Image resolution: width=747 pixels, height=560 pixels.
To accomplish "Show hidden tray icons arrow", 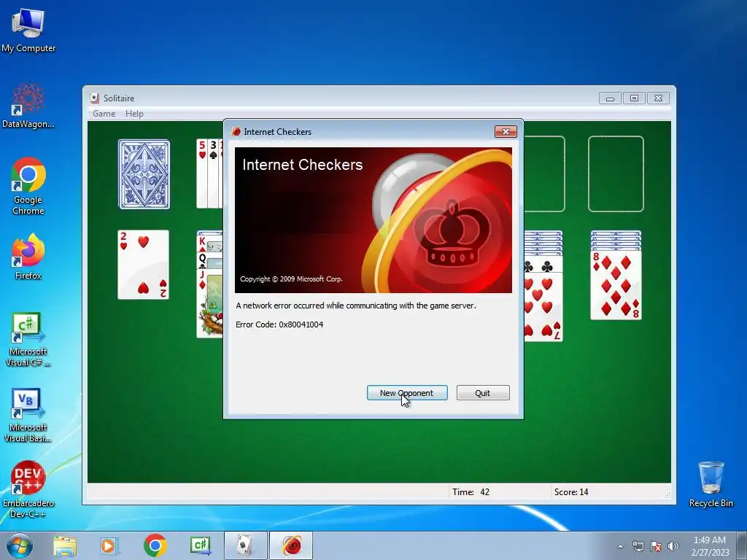I will tap(620, 546).
